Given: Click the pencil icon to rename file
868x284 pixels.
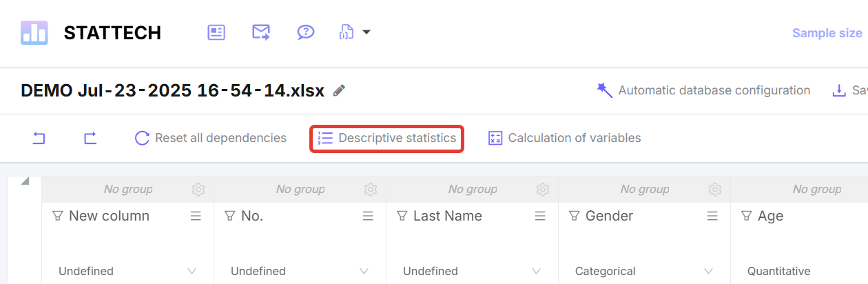Looking at the screenshot, I should (x=339, y=90).
